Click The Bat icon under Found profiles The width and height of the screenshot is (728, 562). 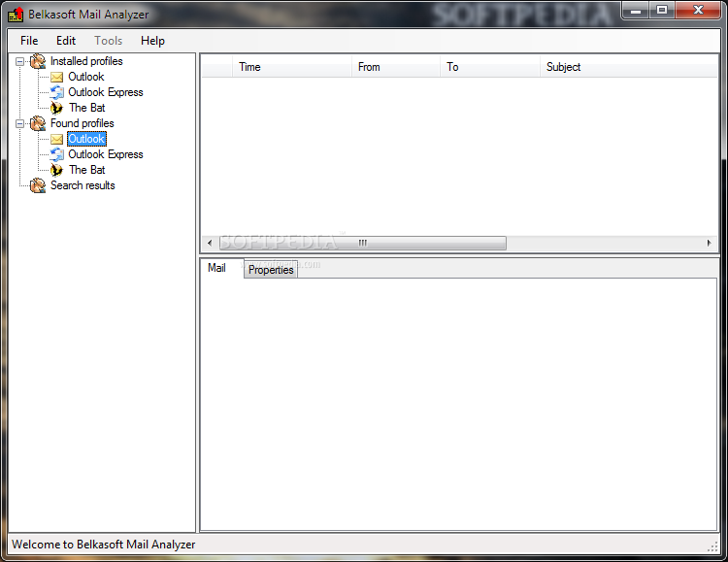pyautogui.click(x=56, y=170)
